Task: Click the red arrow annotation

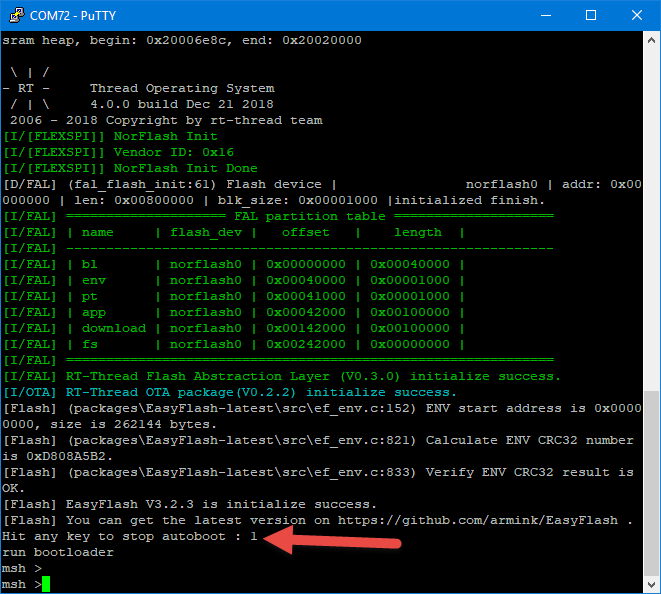Action: click(332, 541)
